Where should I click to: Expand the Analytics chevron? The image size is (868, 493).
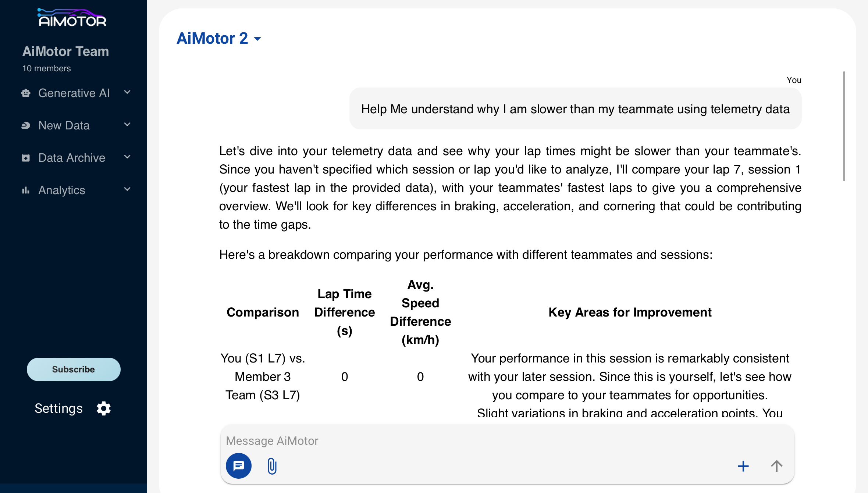127,189
